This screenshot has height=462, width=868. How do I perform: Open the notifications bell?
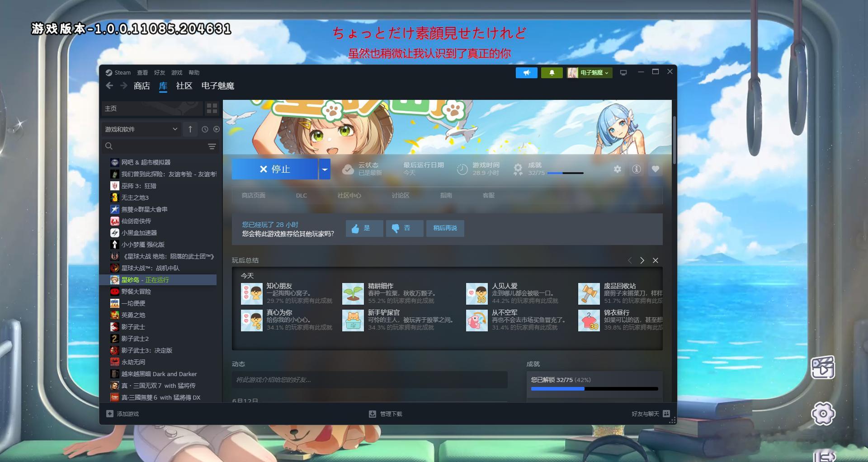tap(552, 72)
